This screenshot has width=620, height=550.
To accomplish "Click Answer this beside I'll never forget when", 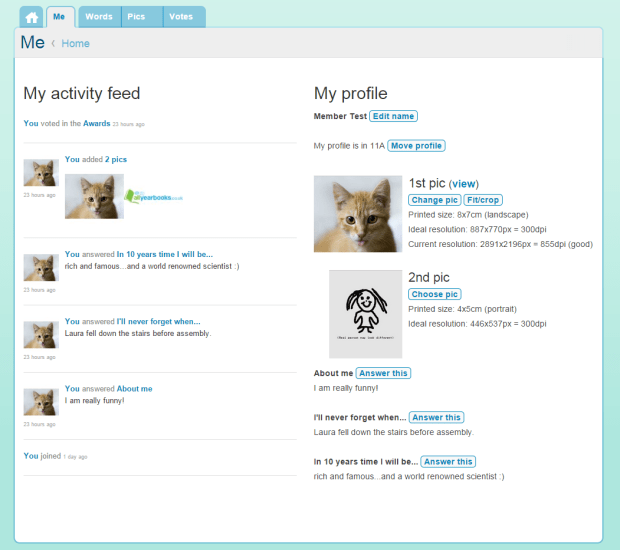I will [x=437, y=418].
